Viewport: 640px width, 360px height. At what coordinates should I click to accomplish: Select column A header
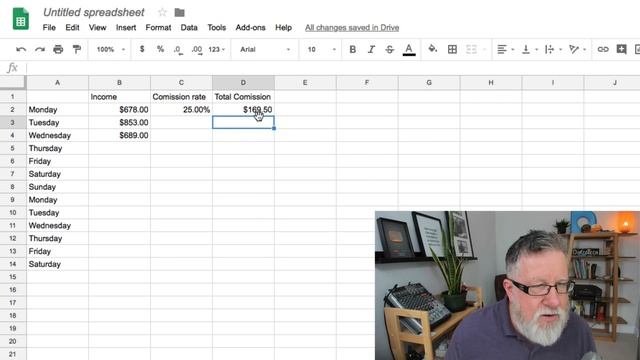pos(57,82)
